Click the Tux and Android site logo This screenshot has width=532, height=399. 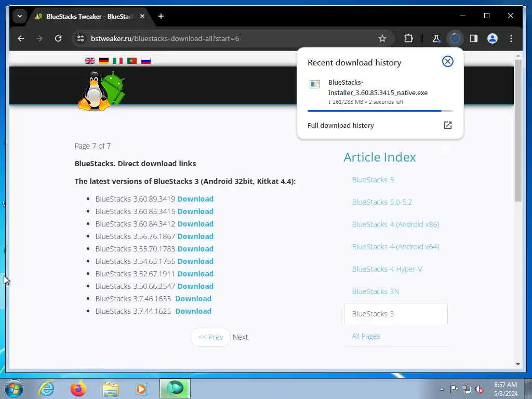tap(101, 90)
